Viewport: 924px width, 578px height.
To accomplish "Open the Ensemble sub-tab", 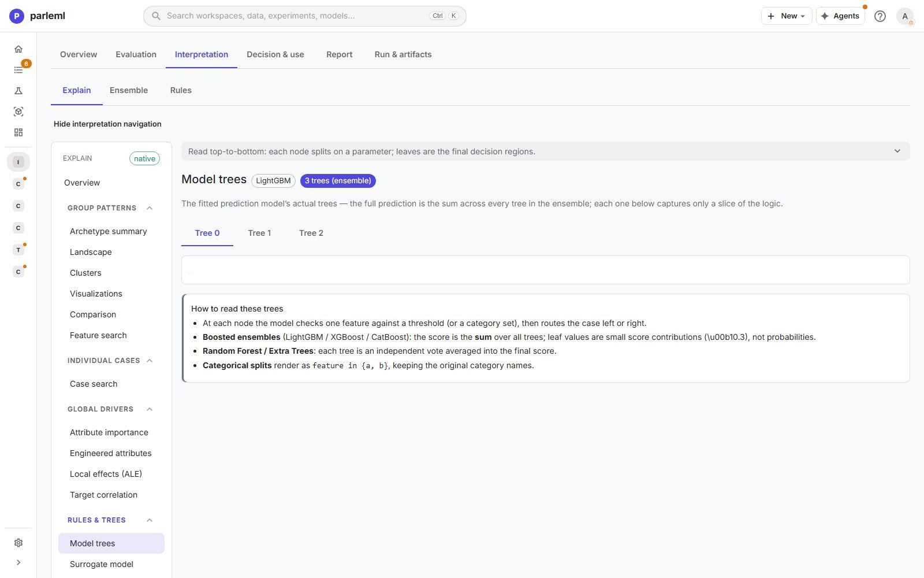I will pyautogui.click(x=129, y=90).
